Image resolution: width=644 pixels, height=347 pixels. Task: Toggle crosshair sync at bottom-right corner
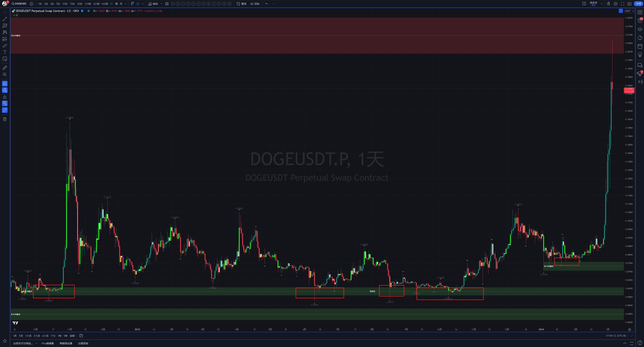[631, 336]
